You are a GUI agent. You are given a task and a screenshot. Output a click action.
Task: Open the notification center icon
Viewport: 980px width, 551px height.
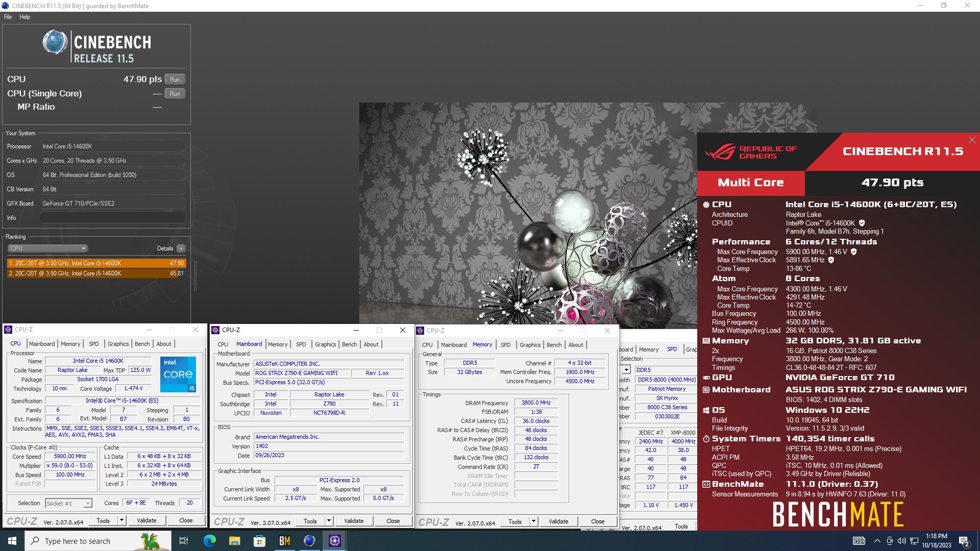(x=964, y=541)
